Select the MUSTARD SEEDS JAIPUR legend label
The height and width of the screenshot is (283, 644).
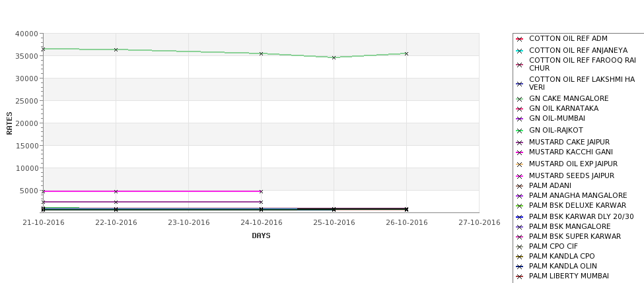571,175
